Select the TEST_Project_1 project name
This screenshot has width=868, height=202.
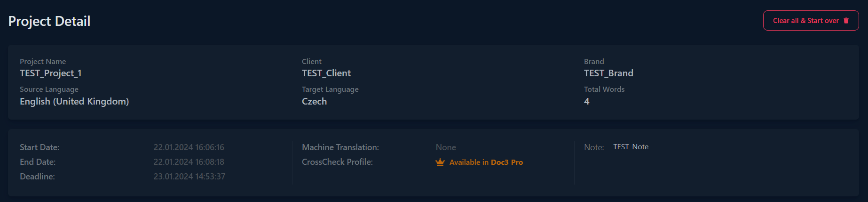51,73
